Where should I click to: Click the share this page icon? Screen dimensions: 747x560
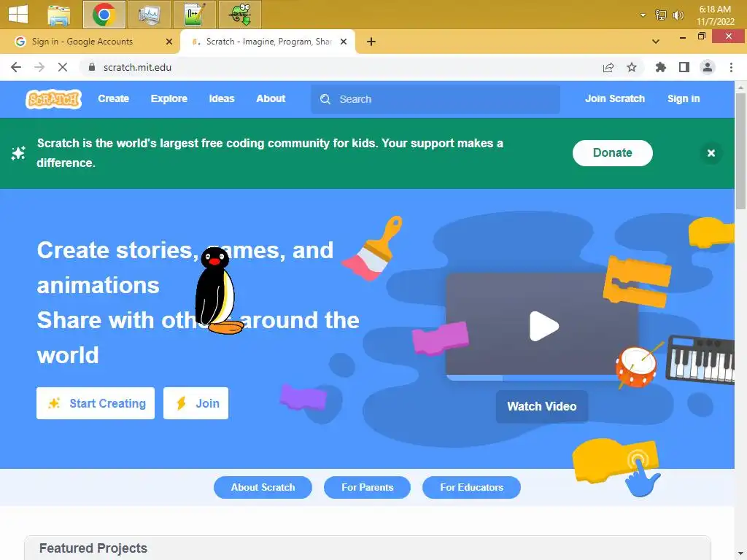click(x=608, y=67)
